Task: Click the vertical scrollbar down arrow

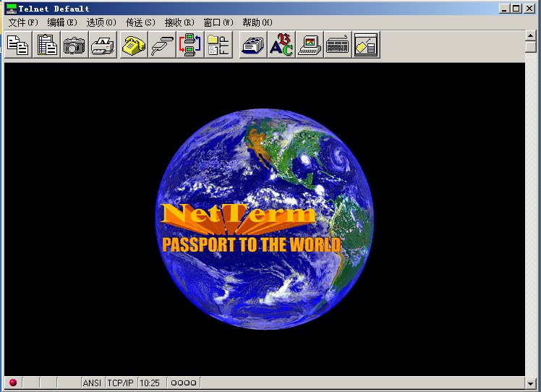Action: (x=531, y=383)
